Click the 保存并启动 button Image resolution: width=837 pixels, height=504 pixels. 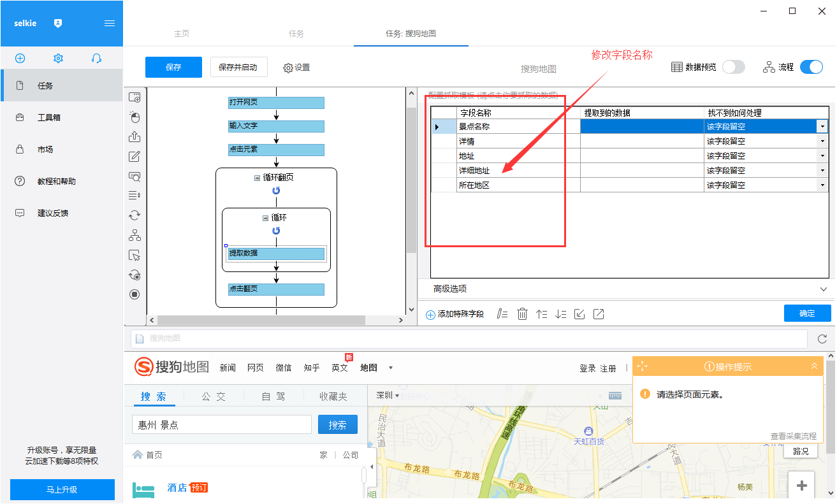coord(238,67)
